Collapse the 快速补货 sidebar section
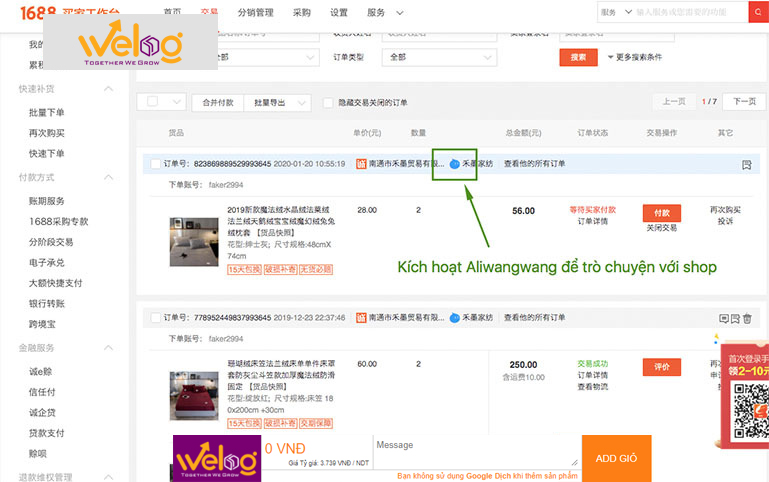 click(109, 89)
